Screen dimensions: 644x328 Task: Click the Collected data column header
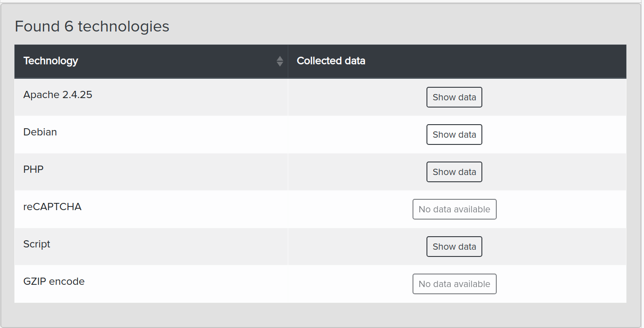pos(331,61)
